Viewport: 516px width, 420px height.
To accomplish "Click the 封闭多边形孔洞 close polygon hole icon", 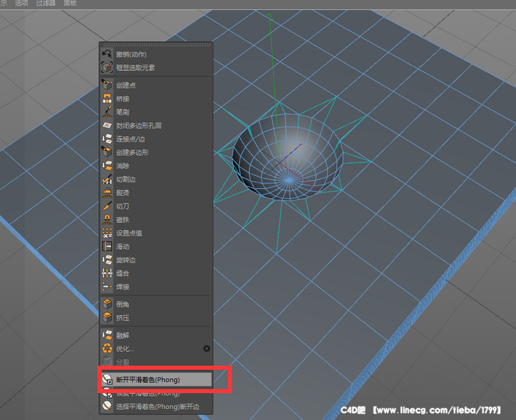I will [107, 125].
